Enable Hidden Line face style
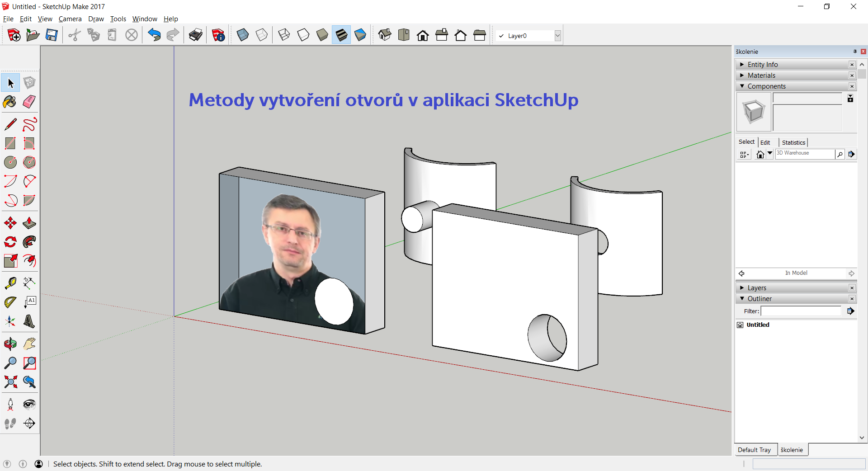The width and height of the screenshot is (868, 471). [x=303, y=35]
